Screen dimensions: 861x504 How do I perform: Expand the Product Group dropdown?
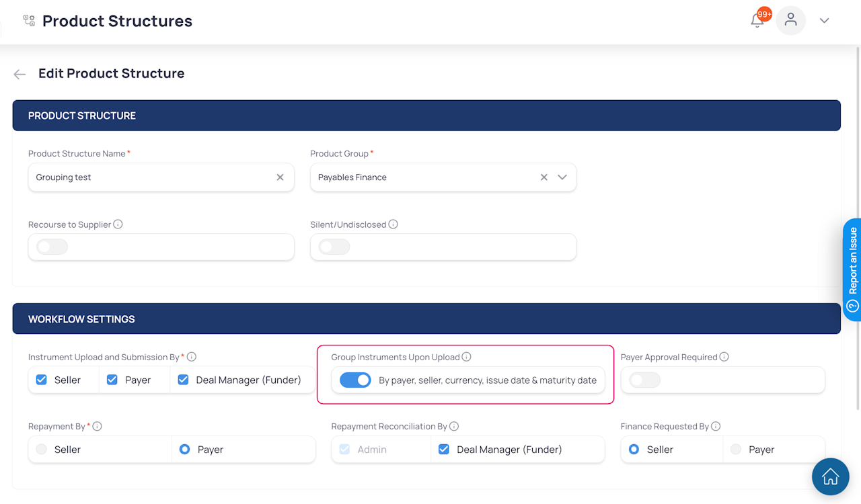[x=562, y=177]
